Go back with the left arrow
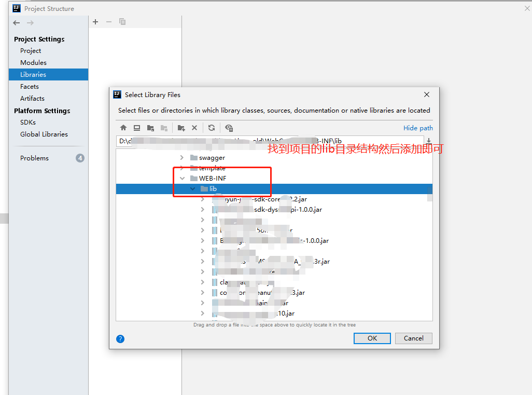This screenshot has width=532, height=395. 16,23
